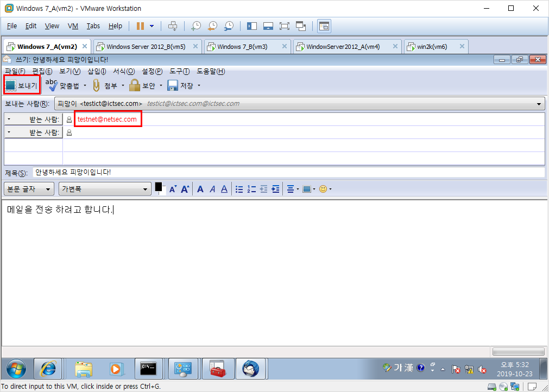This screenshot has width=549, height=392.
Task: Open the 파일(F) menu
Action: [15, 72]
